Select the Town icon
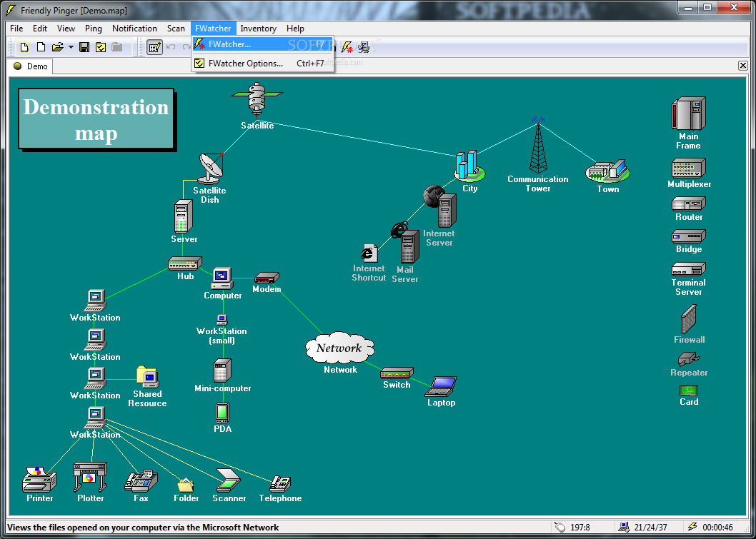756x539 pixels. tap(608, 171)
